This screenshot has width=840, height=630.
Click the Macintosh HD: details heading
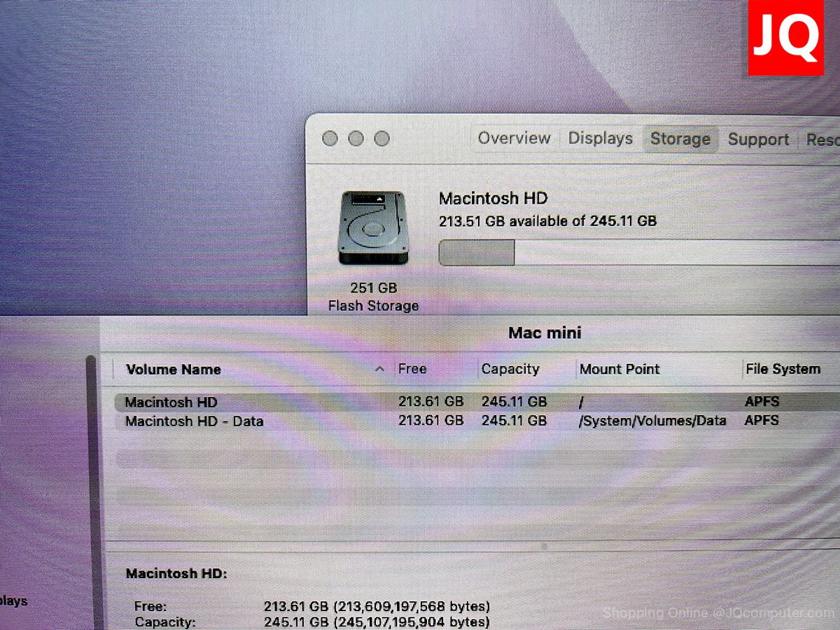coord(176,573)
